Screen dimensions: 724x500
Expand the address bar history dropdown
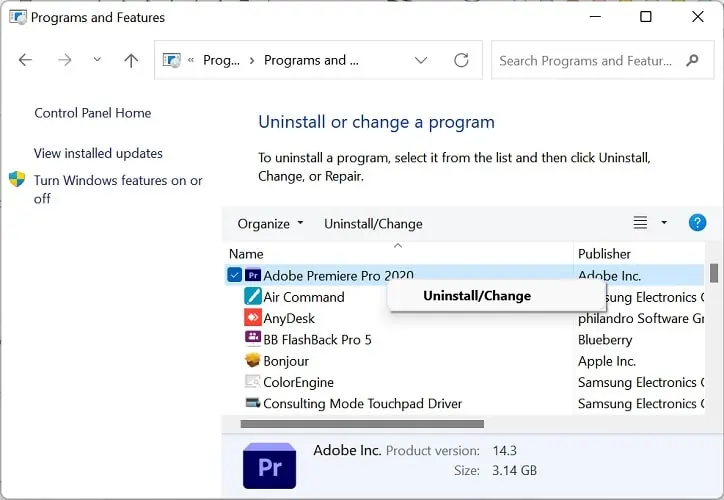pyautogui.click(x=421, y=60)
